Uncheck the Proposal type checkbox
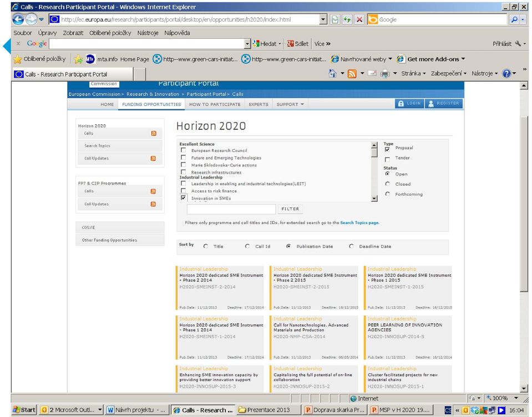The width and height of the screenshot is (532, 417). tap(387, 149)
